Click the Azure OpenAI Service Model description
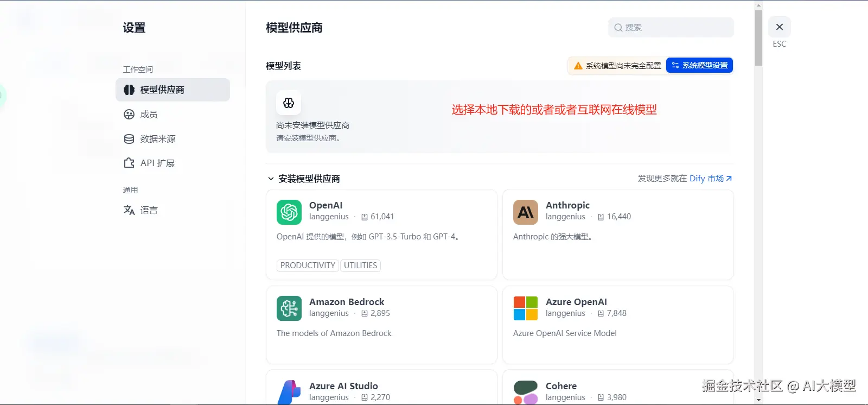 pos(565,333)
